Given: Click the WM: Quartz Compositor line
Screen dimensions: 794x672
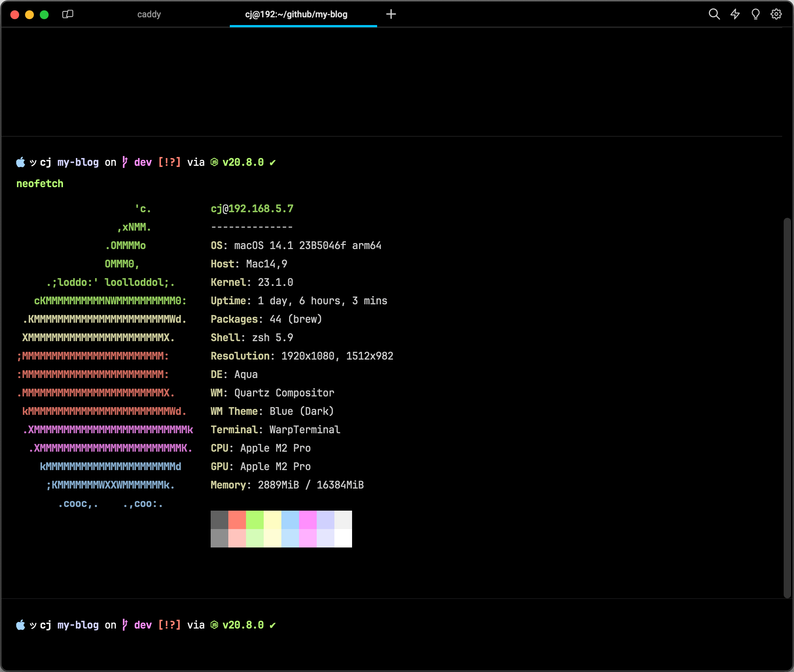Looking at the screenshot, I should click(273, 393).
